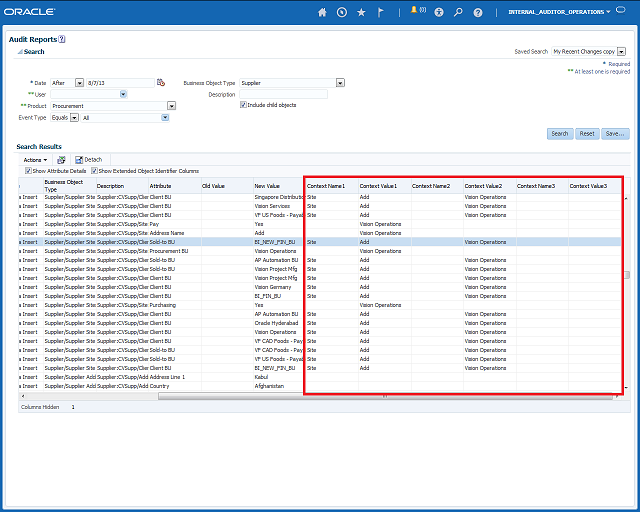Open the Product dropdown
Image resolution: width=640 pixels, height=512 pixels.
pyautogui.click(x=171, y=106)
